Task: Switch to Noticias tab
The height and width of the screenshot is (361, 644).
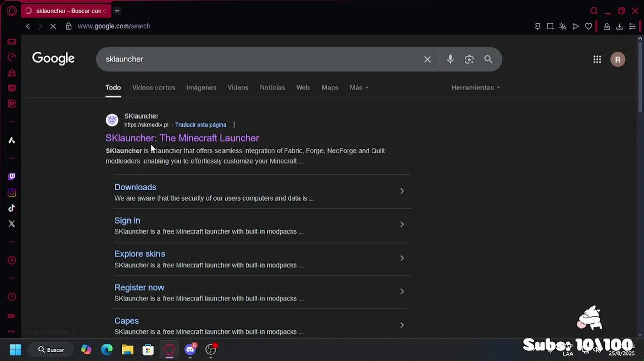Action: [x=272, y=87]
